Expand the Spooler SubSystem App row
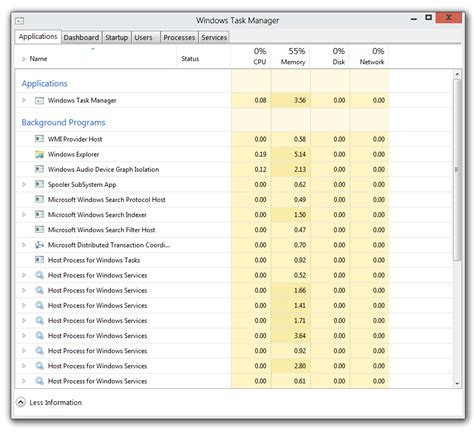 point(24,184)
